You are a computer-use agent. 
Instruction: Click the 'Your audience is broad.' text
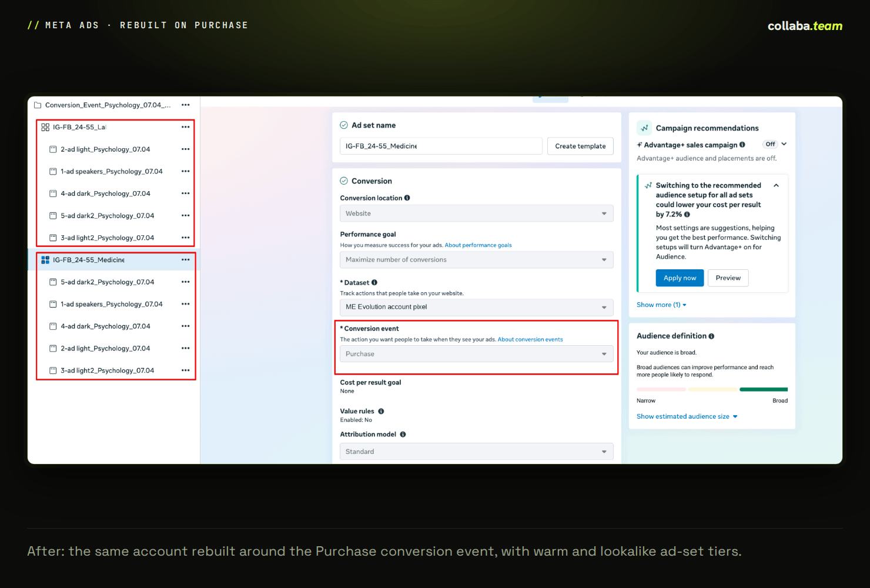(x=667, y=353)
